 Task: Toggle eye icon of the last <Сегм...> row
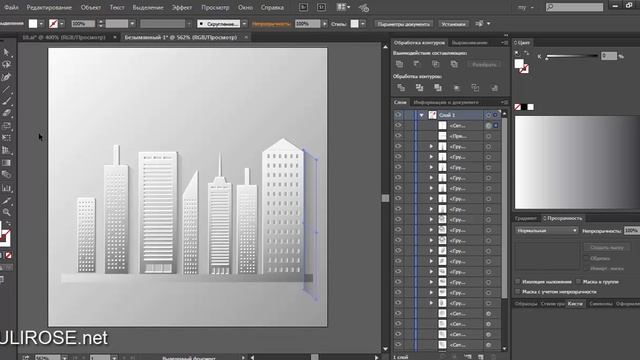click(x=398, y=345)
